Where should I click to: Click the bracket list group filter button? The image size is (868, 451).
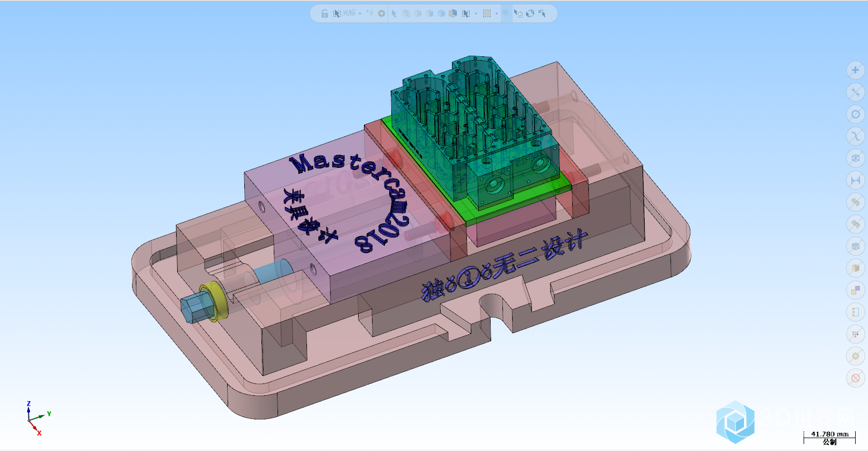856,312
